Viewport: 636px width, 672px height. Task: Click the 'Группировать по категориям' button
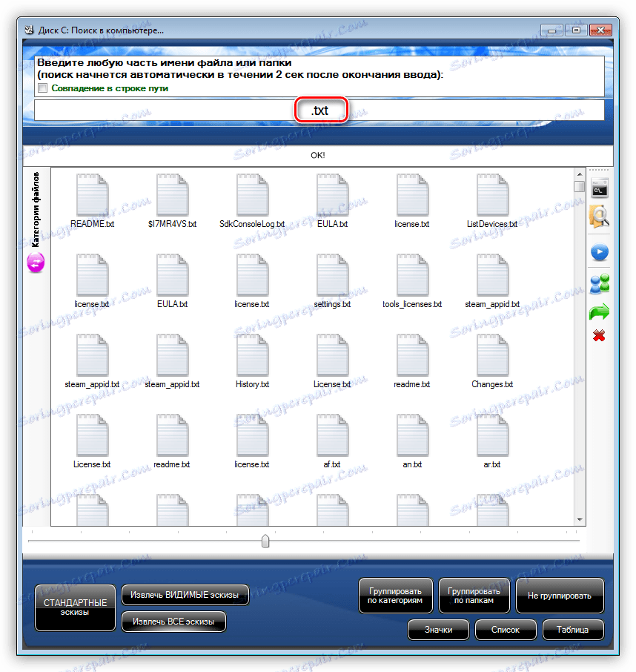tap(395, 596)
